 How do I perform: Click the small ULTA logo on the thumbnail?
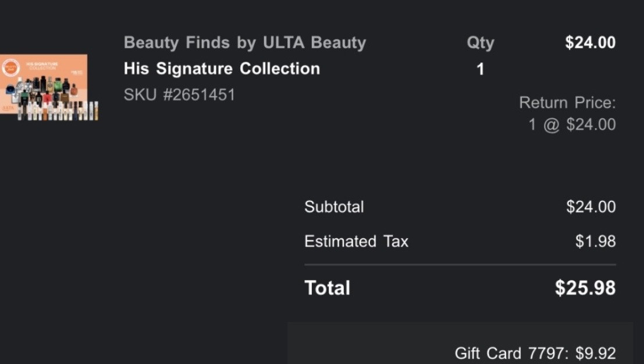(8, 108)
